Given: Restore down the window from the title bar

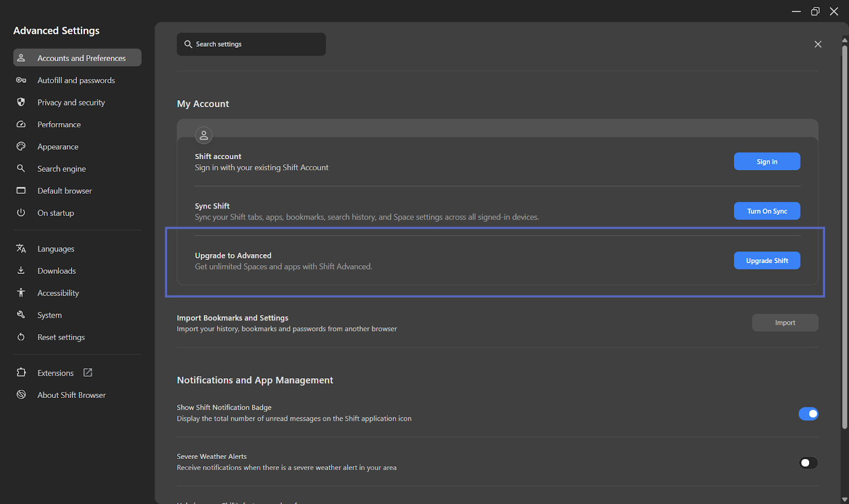Looking at the screenshot, I should [x=815, y=11].
